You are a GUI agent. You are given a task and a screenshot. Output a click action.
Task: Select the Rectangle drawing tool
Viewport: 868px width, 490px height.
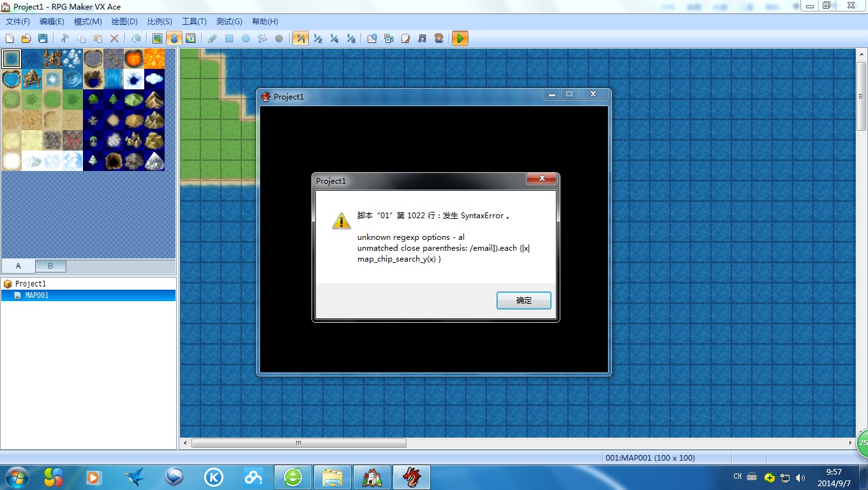tap(229, 38)
